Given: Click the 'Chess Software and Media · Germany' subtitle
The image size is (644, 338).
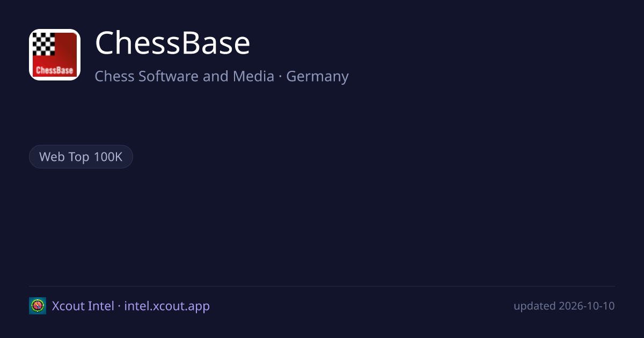Looking at the screenshot, I should point(222,76).
